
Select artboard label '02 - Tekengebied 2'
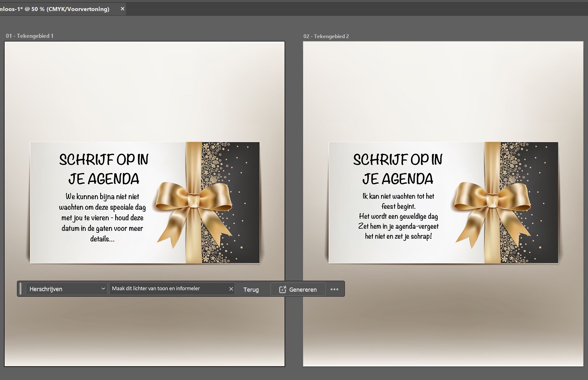(x=326, y=36)
